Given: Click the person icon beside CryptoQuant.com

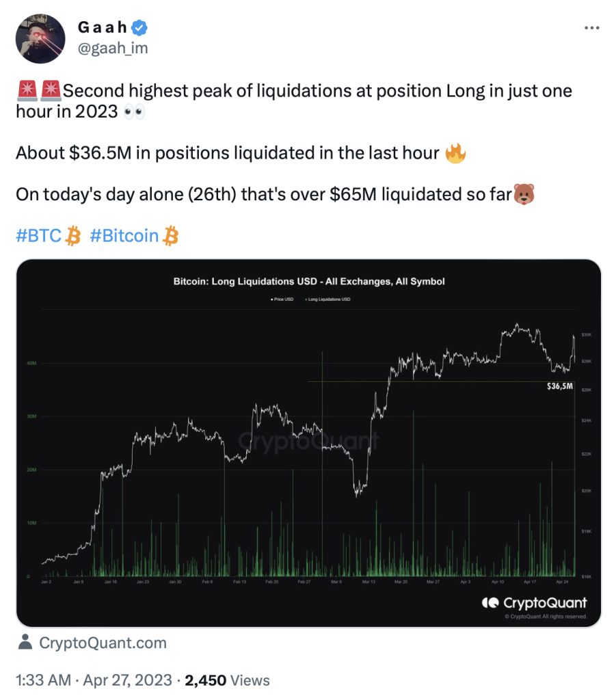Looking at the screenshot, I should (25, 643).
